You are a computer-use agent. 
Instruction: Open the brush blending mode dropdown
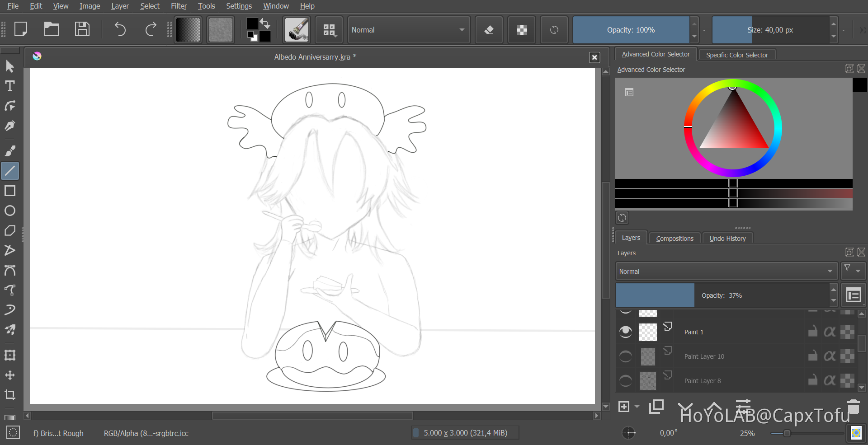(x=408, y=30)
